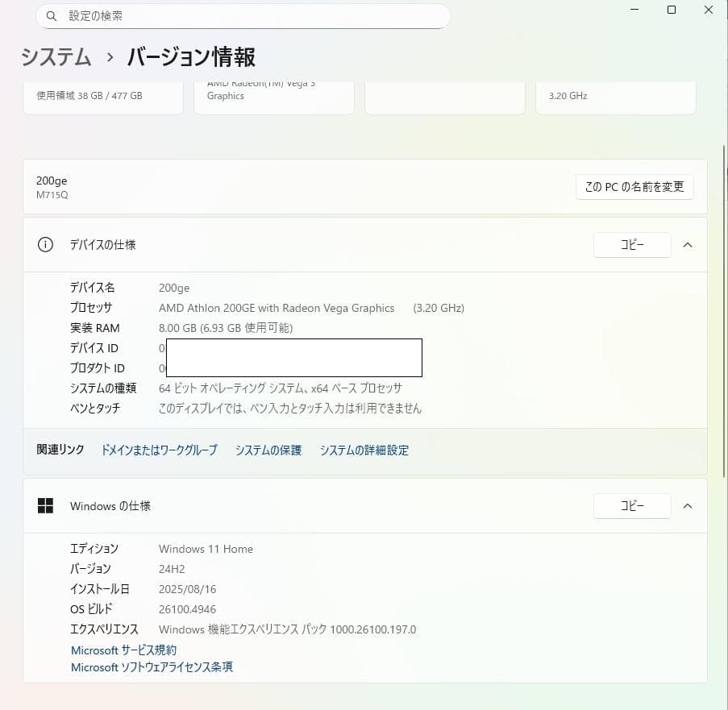Click inside the 設定の検索 search field
Screen dimensions: 728x710
coord(242,15)
